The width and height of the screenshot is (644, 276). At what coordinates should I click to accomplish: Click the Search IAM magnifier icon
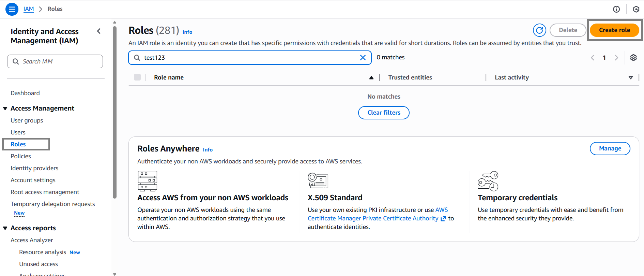[16, 61]
